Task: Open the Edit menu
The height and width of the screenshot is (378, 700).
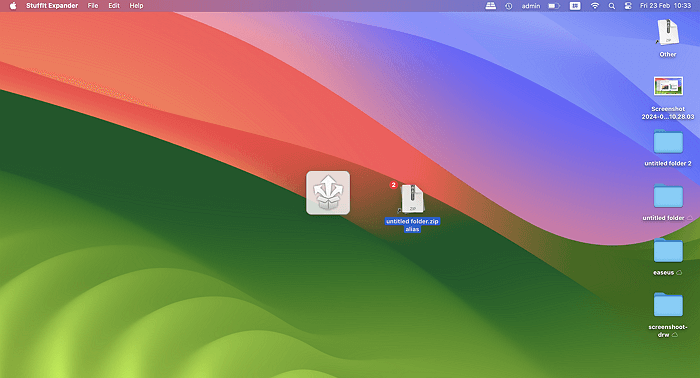Action: click(x=114, y=6)
